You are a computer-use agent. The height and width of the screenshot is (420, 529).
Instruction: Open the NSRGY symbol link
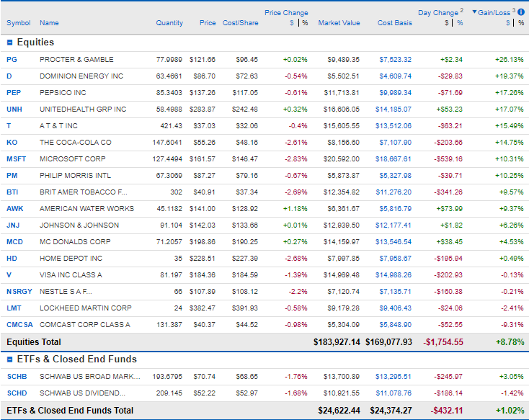[x=19, y=292]
